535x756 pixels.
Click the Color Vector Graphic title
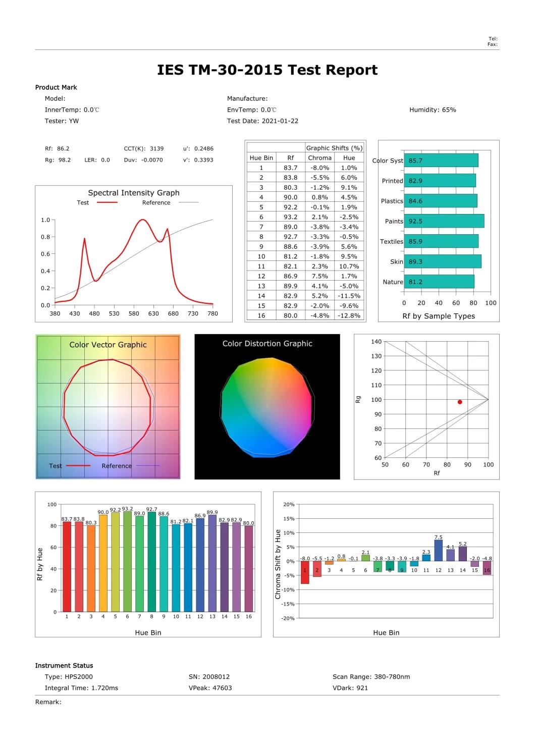108,345
